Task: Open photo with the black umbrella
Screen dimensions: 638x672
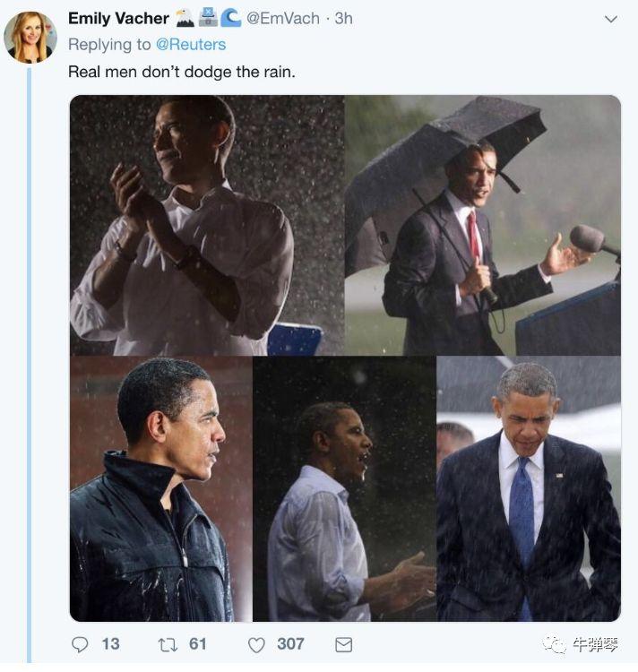Action: coord(483,225)
